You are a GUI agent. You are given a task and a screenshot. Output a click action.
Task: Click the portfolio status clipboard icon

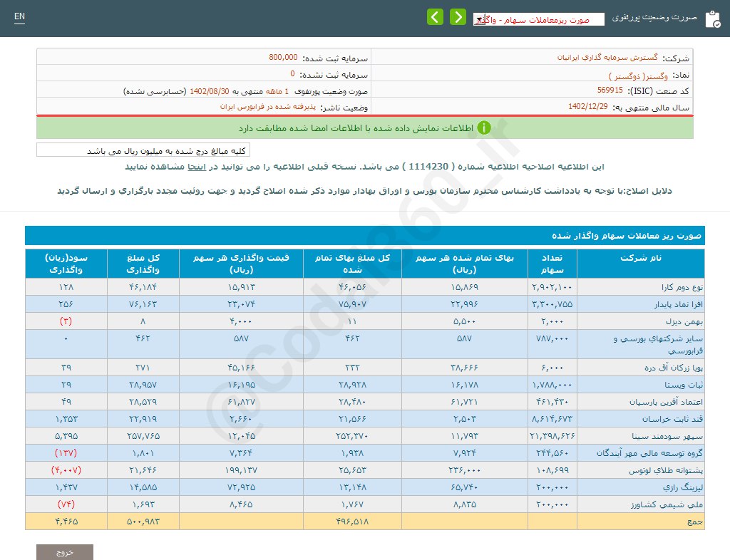(x=713, y=19)
